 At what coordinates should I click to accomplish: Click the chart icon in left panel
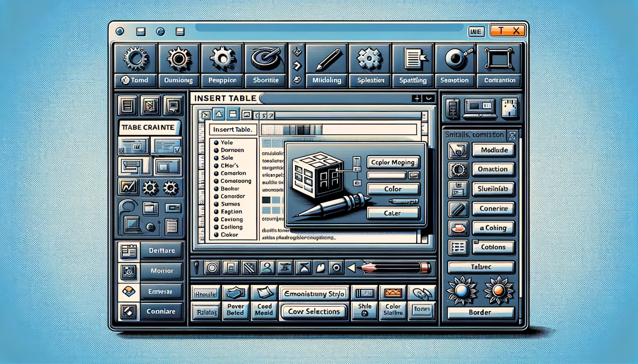click(x=129, y=187)
